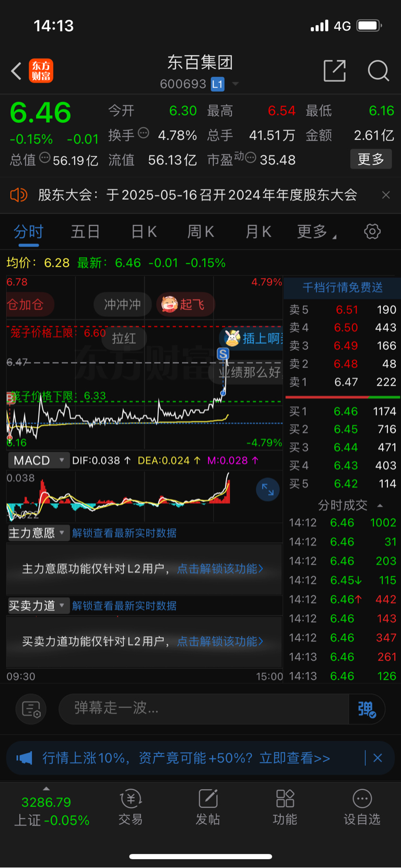Open the 主力意愿 indicator dropdown
401x868 pixels.
point(38,533)
